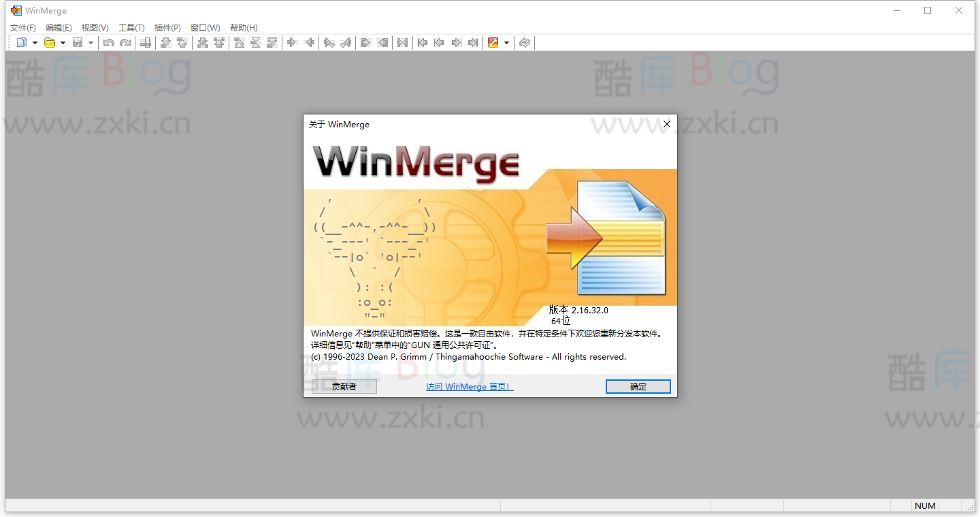Open Options with the wrench icon
Viewport: 980px width, 517px height.
click(x=494, y=42)
